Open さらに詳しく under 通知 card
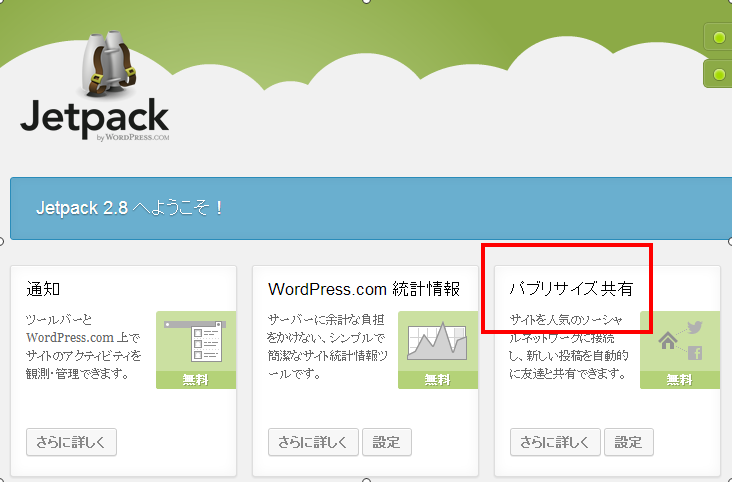This screenshot has width=732, height=482. 71,442
